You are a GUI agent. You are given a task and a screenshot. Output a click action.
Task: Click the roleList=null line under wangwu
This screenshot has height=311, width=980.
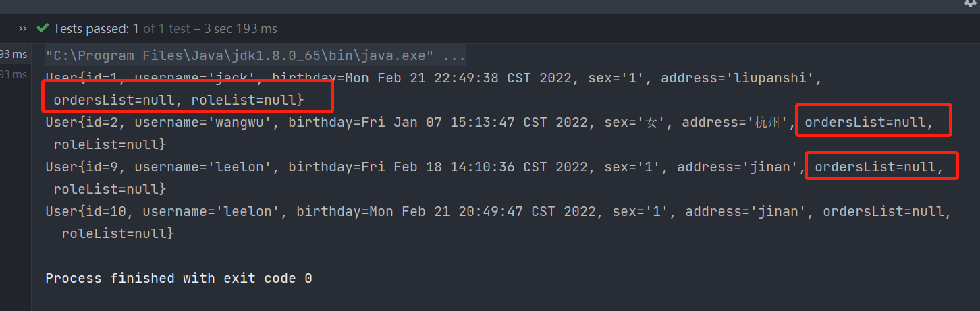(x=109, y=144)
